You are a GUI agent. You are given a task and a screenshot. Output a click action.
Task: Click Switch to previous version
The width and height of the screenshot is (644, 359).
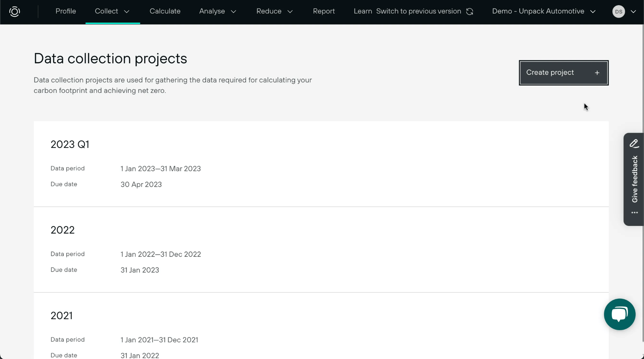pos(419,11)
